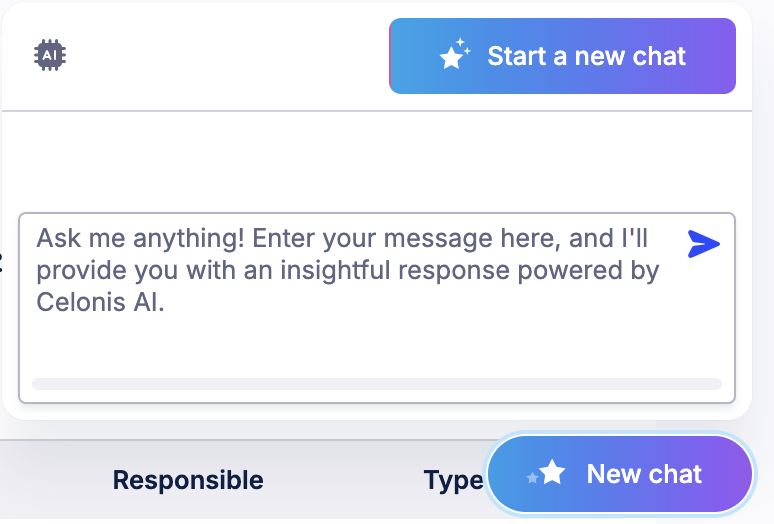Screen dimensions: 774x524
Task: Click the Responsible column header
Action: pyautogui.click(x=188, y=480)
